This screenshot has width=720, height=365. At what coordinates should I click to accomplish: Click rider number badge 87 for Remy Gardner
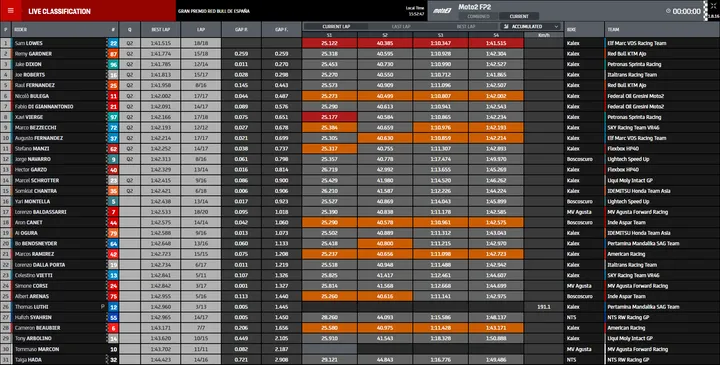[x=113, y=54]
